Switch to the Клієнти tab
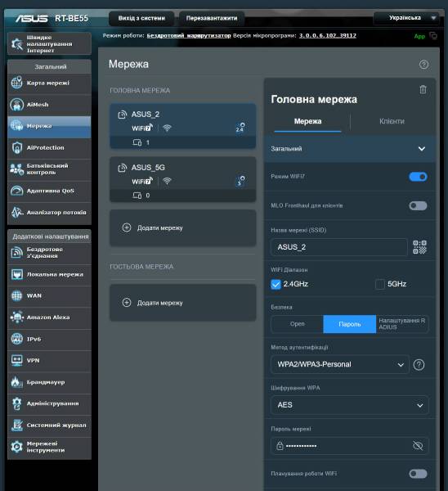This screenshot has height=491, width=448. pos(392,121)
